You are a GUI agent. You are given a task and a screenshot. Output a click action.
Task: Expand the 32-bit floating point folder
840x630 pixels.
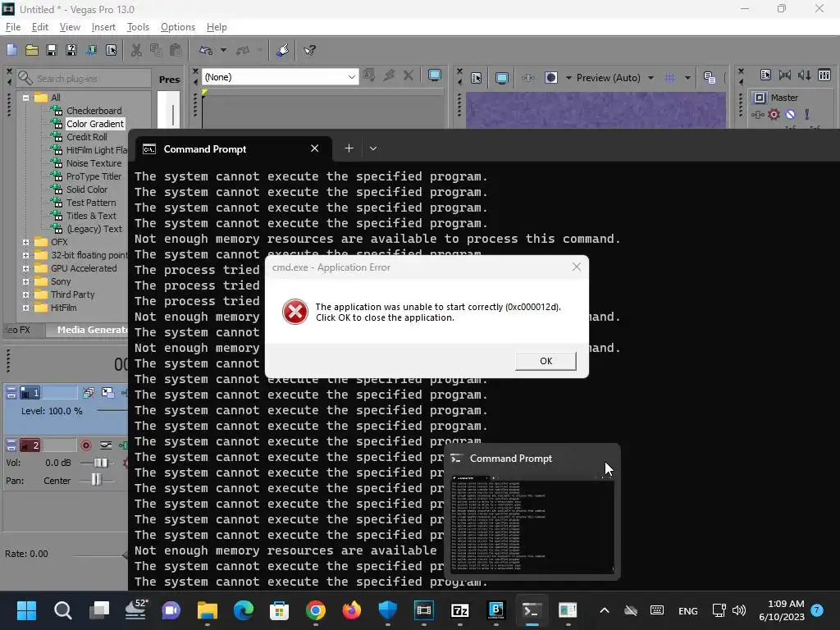pos(25,255)
